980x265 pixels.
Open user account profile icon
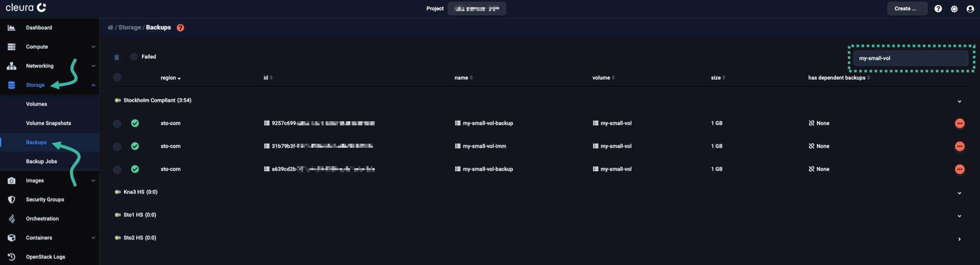pyautogui.click(x=970, y=9)
